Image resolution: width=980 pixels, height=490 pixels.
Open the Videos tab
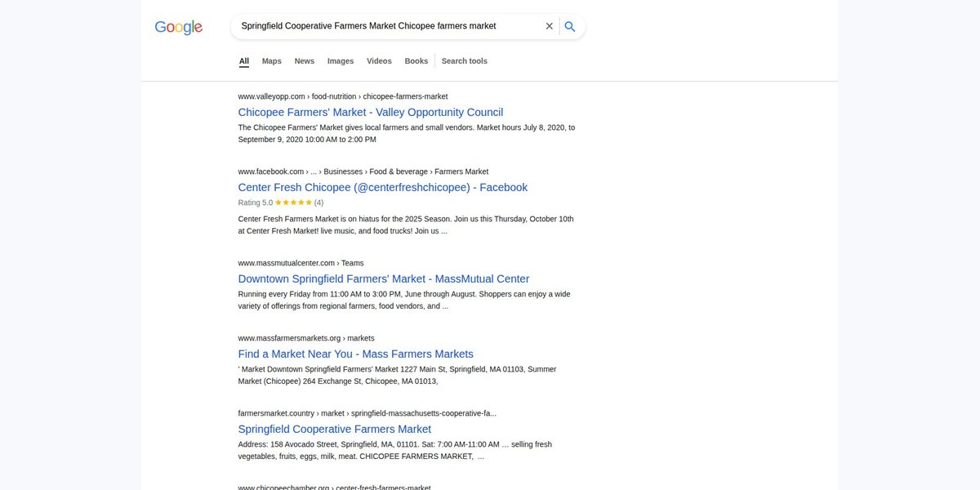tap(379, 61)
